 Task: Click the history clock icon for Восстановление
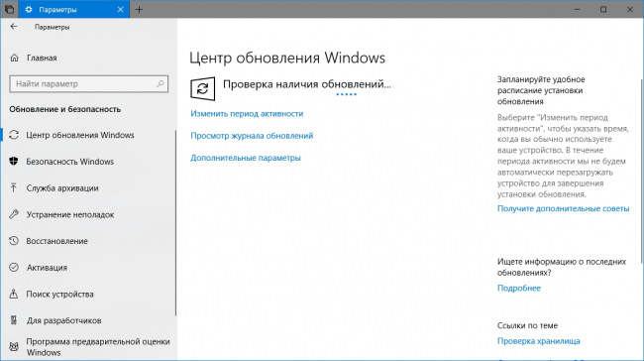click(x=14, y=241)
